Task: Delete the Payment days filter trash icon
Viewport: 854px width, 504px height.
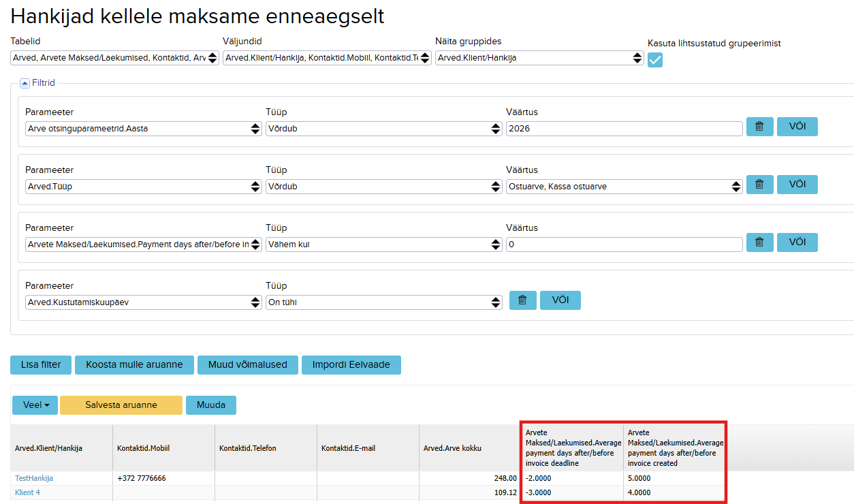Action: coord(759,242)
